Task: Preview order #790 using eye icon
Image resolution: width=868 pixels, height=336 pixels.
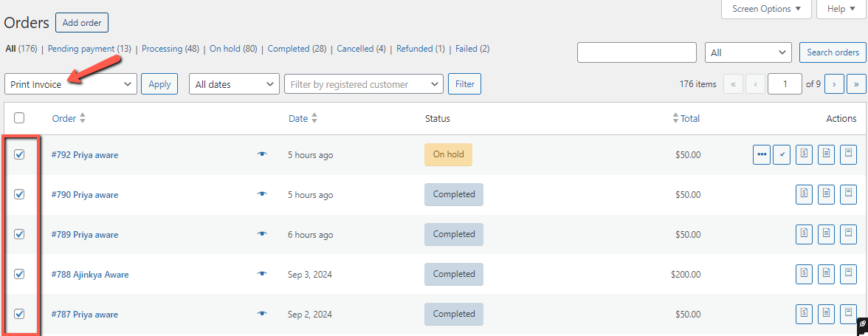Action: click(x=262, y=194)
